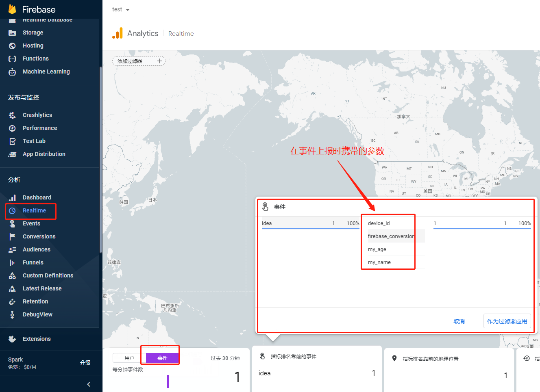Switch to the 事件 tab

(x=162, y=358)
